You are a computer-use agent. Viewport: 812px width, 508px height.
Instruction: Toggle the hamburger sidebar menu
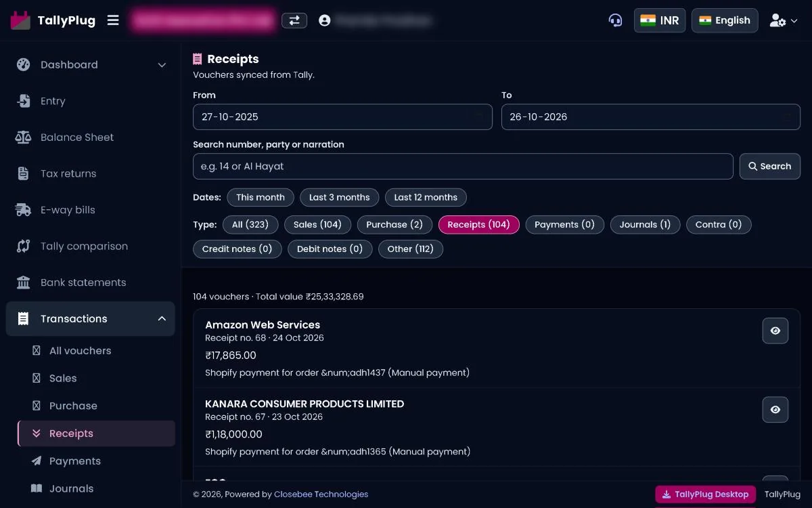click(x=113, y=20)
